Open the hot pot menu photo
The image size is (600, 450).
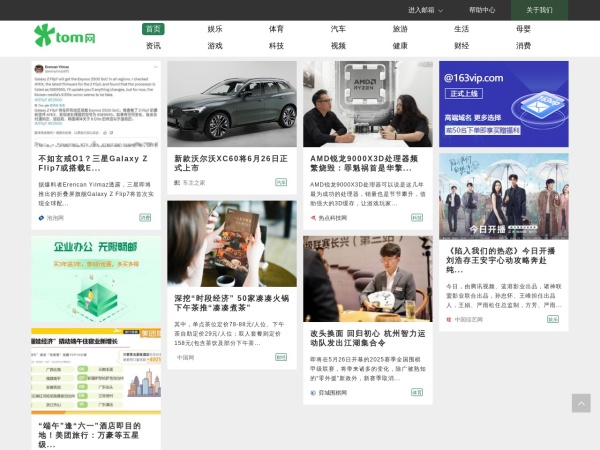point(232,244)
